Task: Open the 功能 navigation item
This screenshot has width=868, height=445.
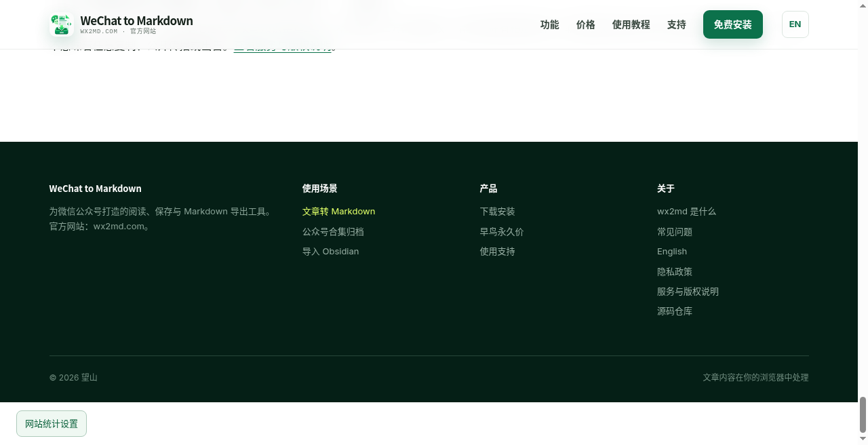Action: [549, 24]
